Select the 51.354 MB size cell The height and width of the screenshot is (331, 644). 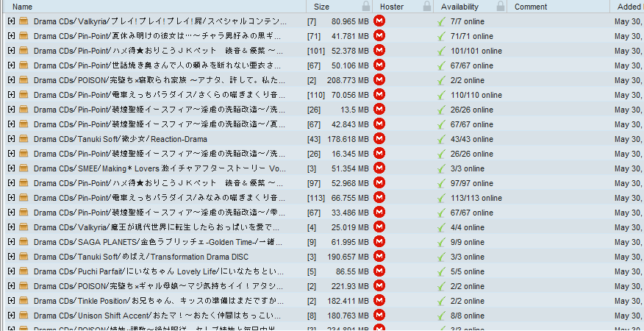coord(350,168)
